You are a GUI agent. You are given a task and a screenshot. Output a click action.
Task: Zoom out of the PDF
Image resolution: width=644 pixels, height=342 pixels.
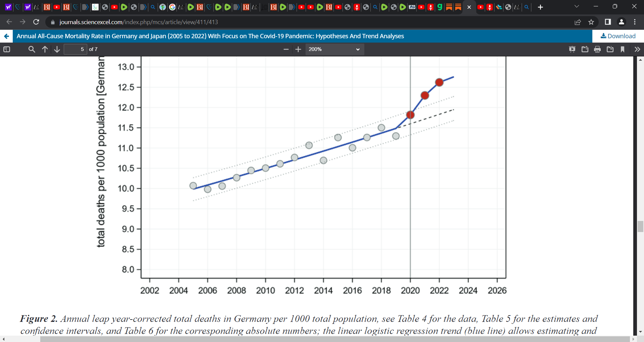coord(286,49)
